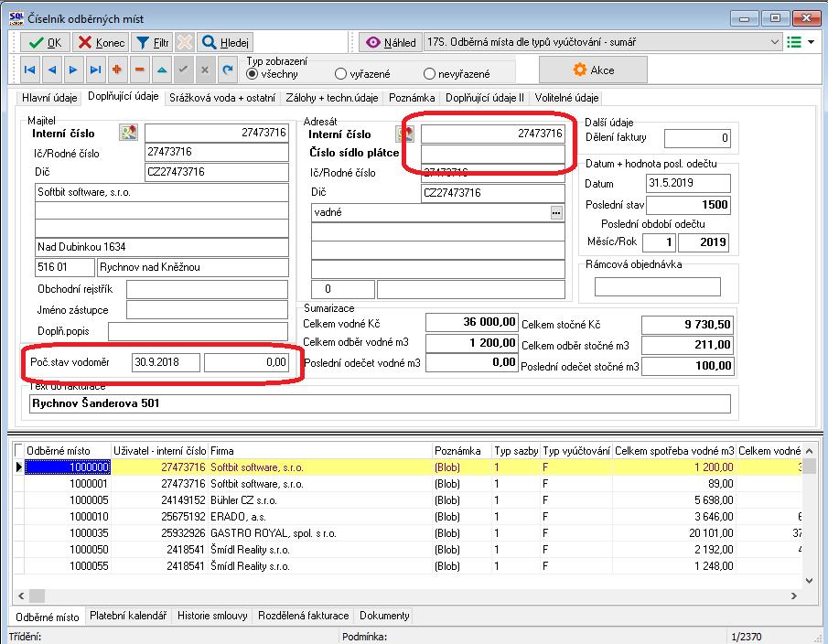Edit record with up triangle icon

[x=162, y=70]
